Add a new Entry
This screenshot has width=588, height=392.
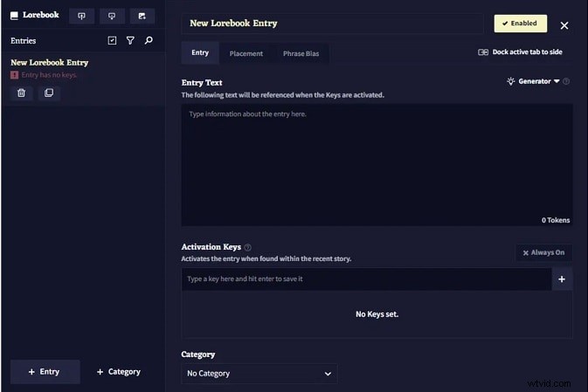point(45,371)
